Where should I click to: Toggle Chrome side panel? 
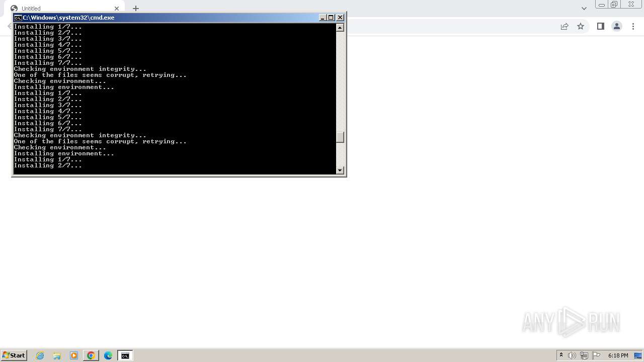click(x=600, y=27)
